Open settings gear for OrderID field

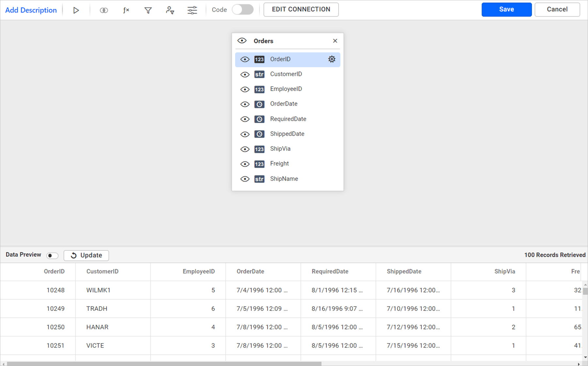(x=331, y=59)
